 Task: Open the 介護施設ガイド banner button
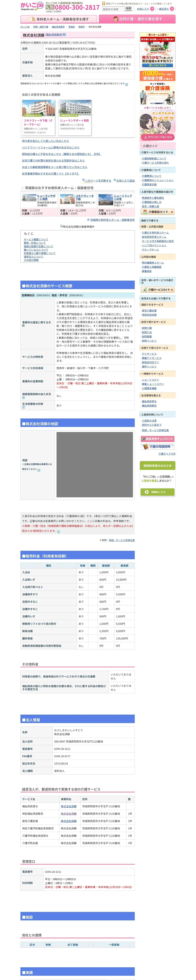158,212
